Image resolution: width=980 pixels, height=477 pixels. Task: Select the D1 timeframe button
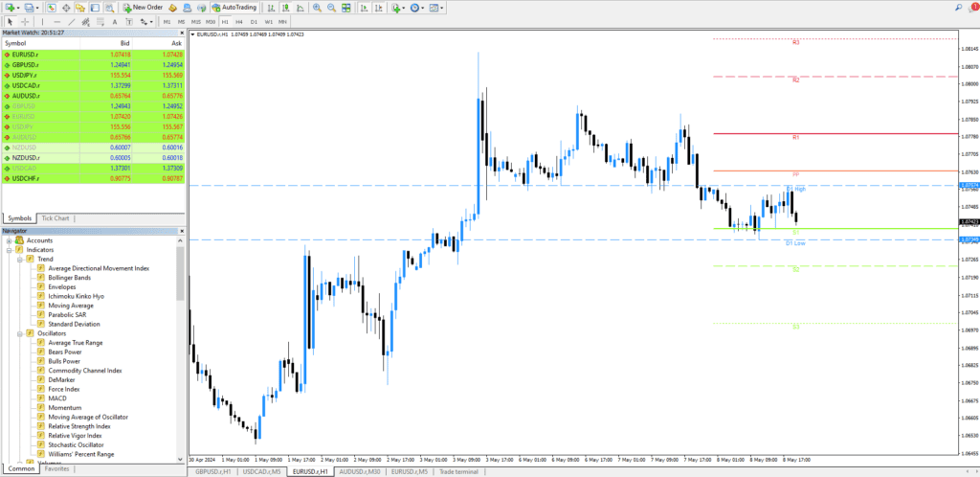coord(254,21)
